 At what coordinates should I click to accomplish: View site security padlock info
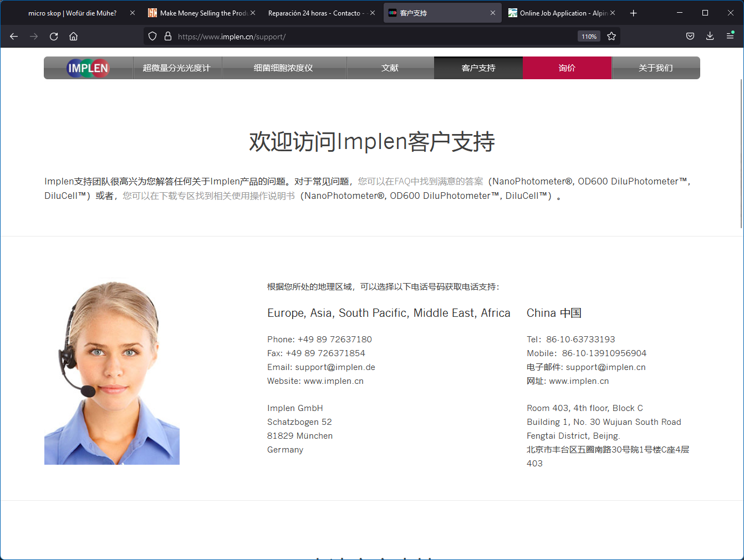(168, 37)
